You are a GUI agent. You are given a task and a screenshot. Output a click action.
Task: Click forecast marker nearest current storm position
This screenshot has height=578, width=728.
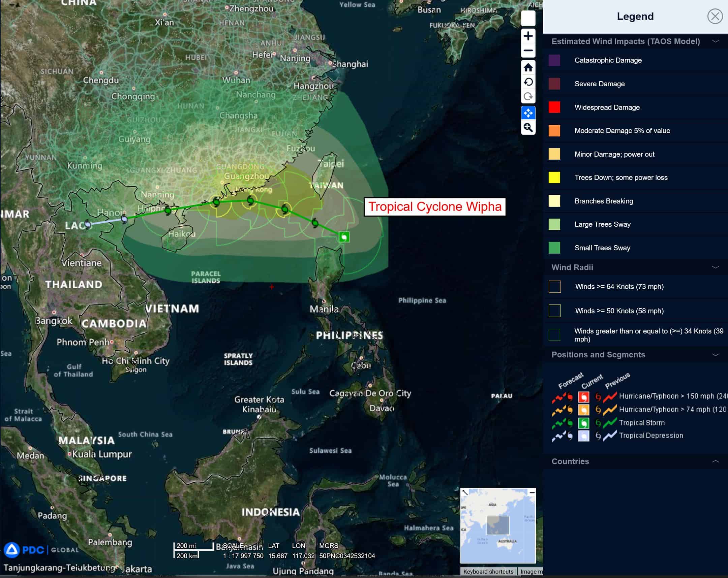[x=315, y=223]
